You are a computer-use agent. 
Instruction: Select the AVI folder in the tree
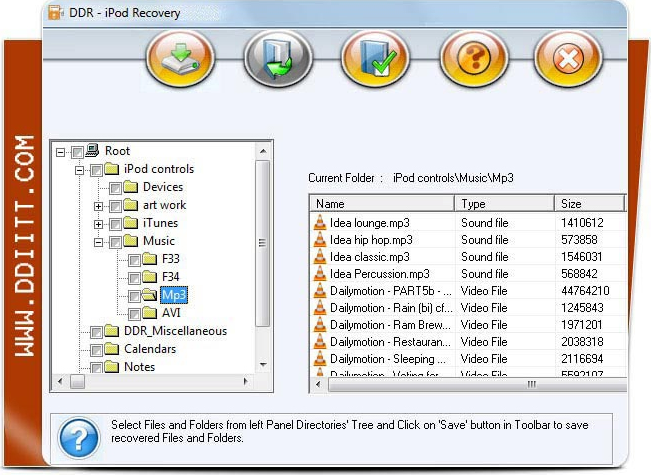click(171, 313)
